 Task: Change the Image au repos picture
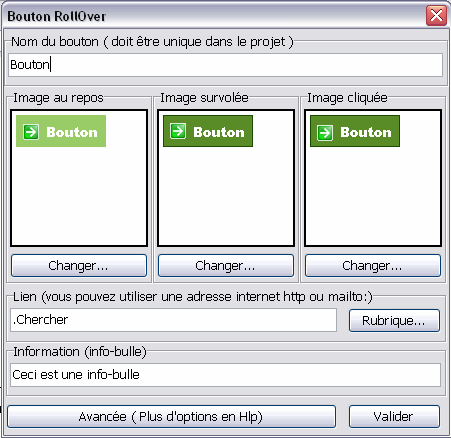pyautogui.click(x=79, y=266)
